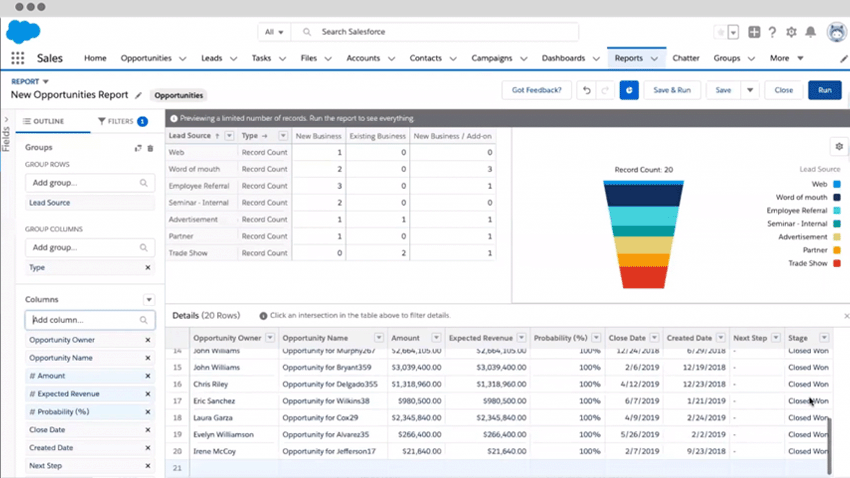Click the pencil icon to rename report

pos(139,96)
